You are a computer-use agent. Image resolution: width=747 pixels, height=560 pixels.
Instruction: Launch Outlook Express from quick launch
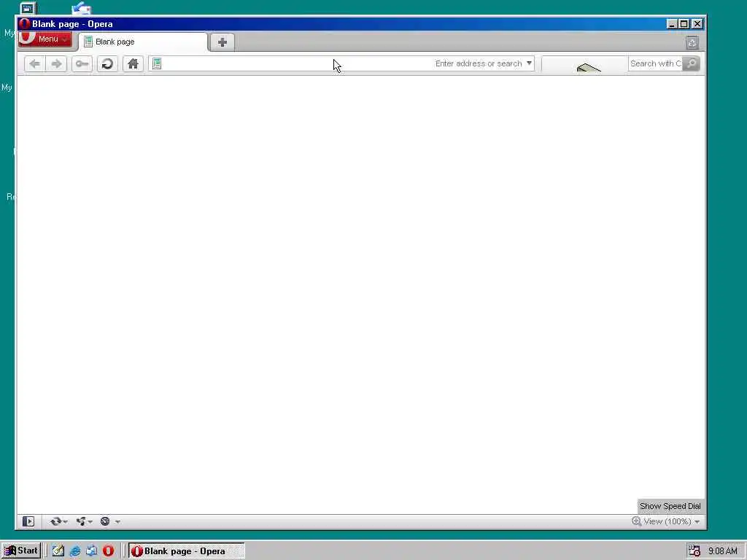pos(91,551)
